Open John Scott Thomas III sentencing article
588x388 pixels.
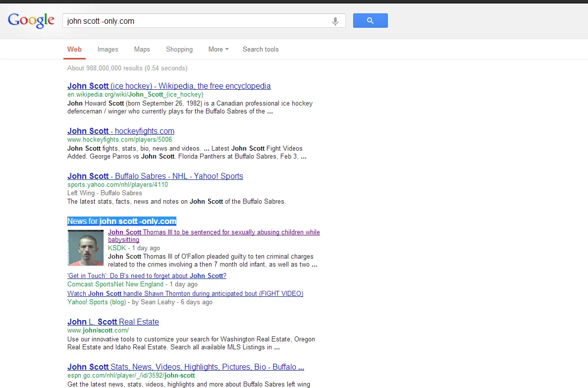point(214,236)
